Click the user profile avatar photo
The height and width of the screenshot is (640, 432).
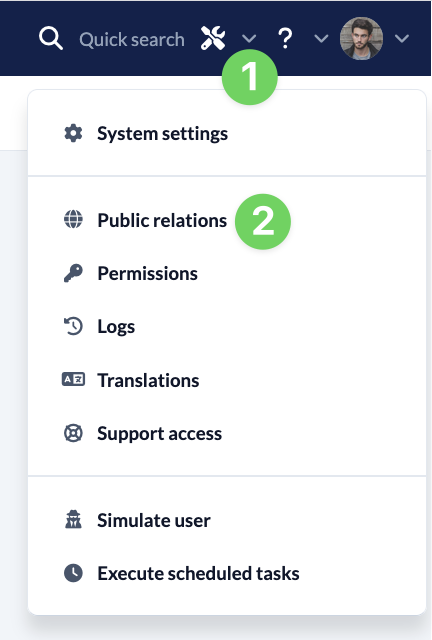pyautogui.click(x=361, y=38)
